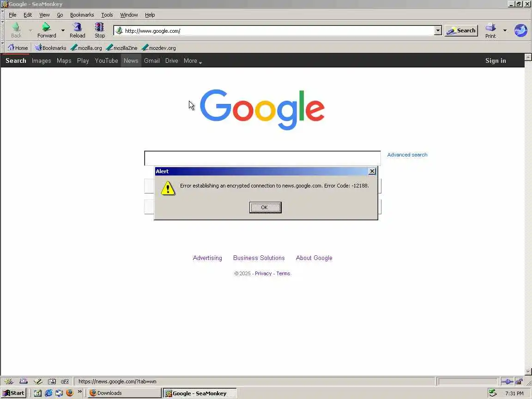The height and width of the screenshot is (399, 532).
Task: Open Mail & Newsgroups from status bar
Action: (x=23, y=381)
